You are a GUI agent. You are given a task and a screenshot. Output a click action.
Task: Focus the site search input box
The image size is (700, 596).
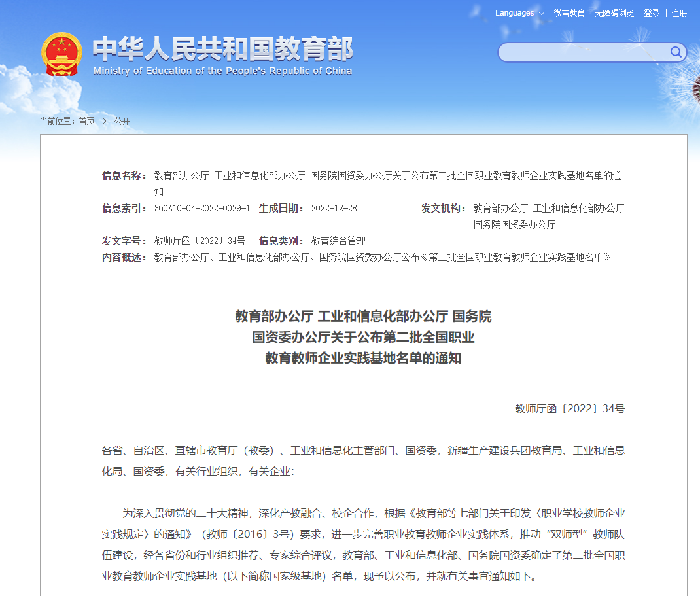click(582, 52)
